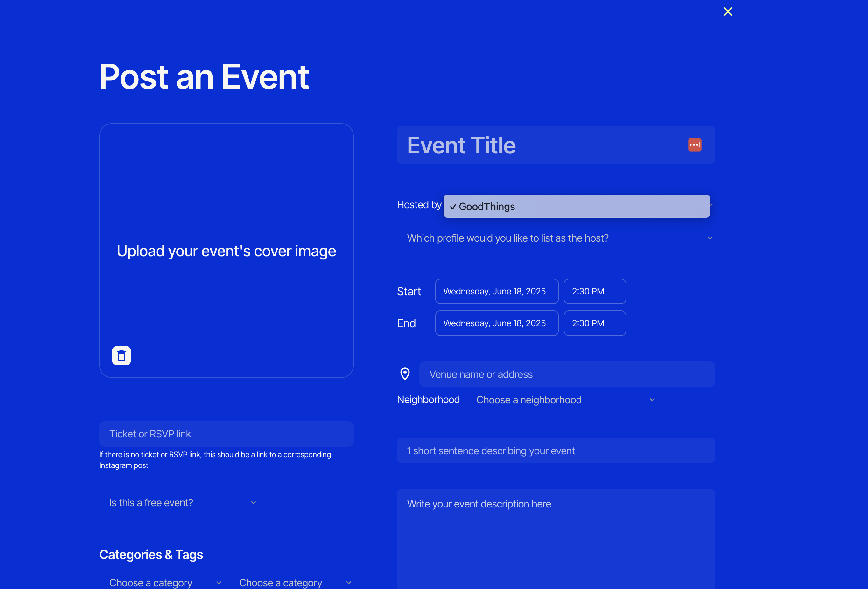Pick the End date field
The height and width of the screenshot is (589, 868).
496,323
